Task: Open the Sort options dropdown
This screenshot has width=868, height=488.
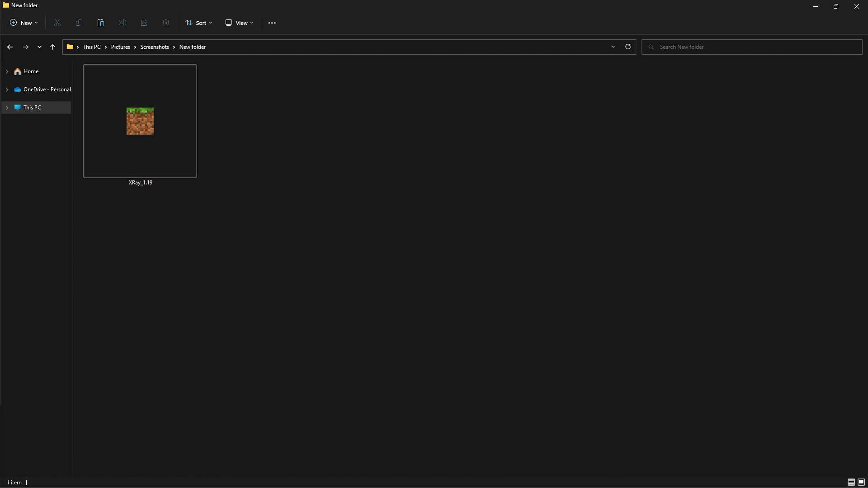Action: (198, 23)
